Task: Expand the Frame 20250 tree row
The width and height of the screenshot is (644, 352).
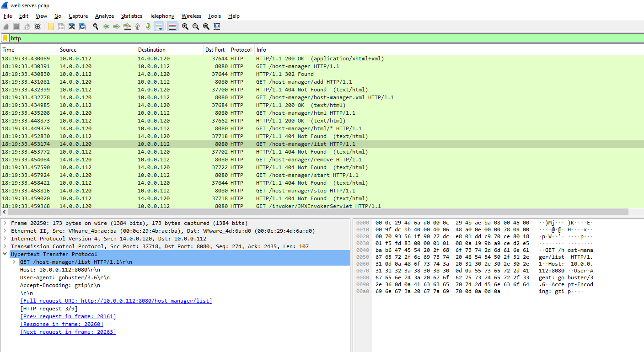Action: [x=5, y=223]
